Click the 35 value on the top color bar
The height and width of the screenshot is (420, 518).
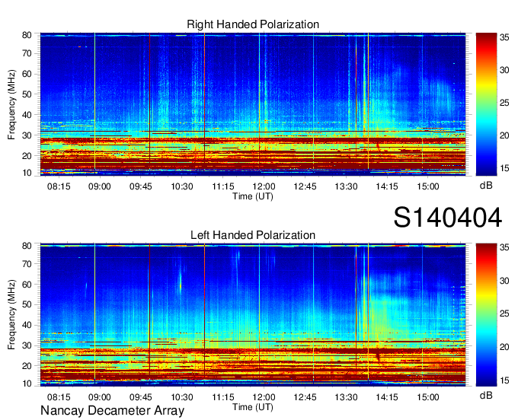(x=504, y=37)
